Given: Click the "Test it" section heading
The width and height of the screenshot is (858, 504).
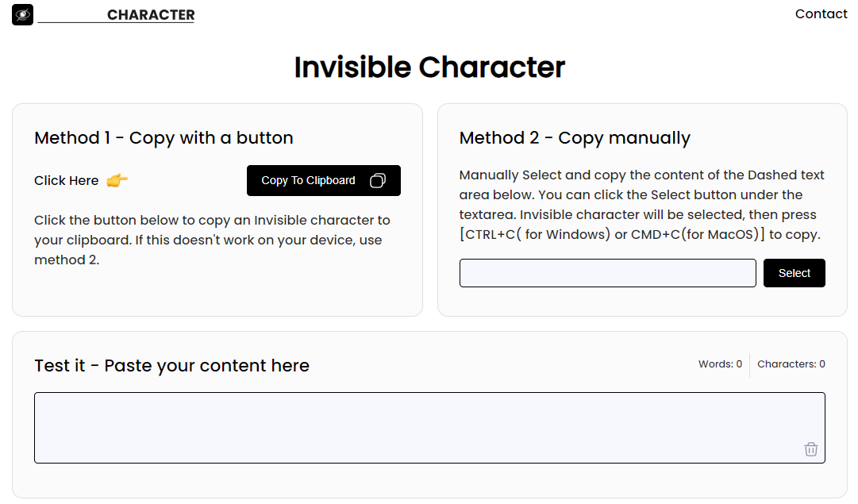Looking at the screenshot, I should 171,366.
